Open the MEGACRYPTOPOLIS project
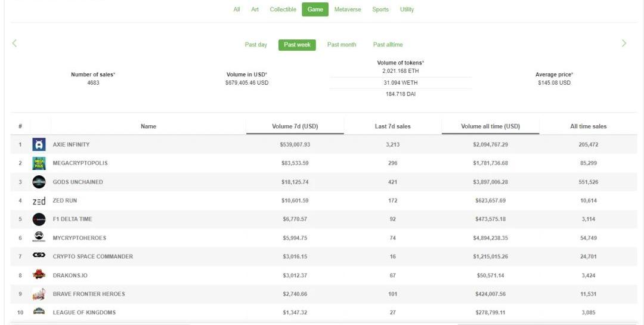 click(80, 163)
